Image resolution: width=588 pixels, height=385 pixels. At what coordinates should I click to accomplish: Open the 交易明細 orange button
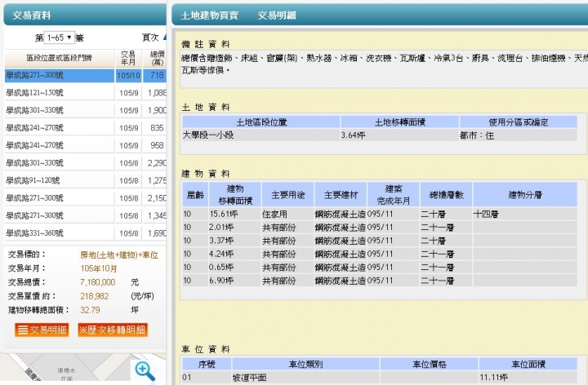[x=42, y=330]
